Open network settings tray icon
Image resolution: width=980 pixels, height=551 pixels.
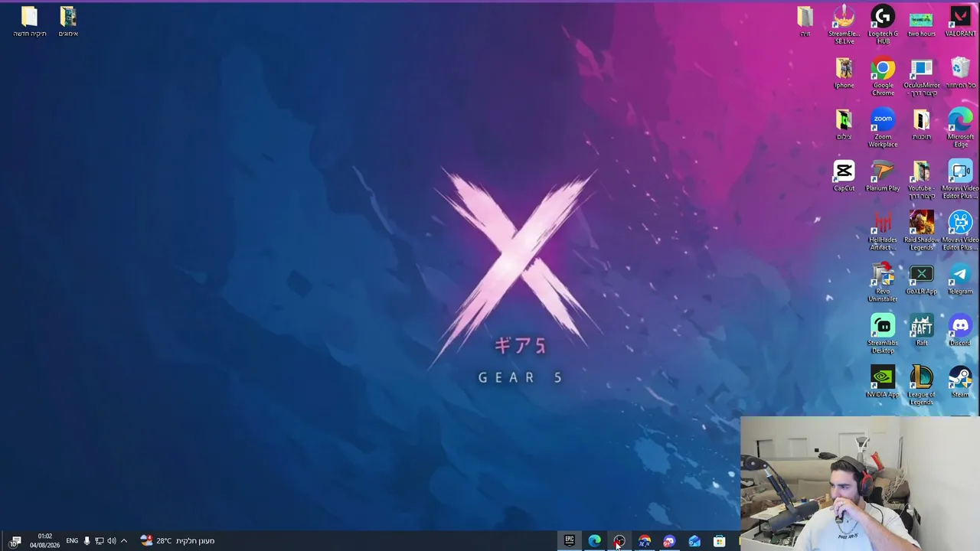pos(99,541)
